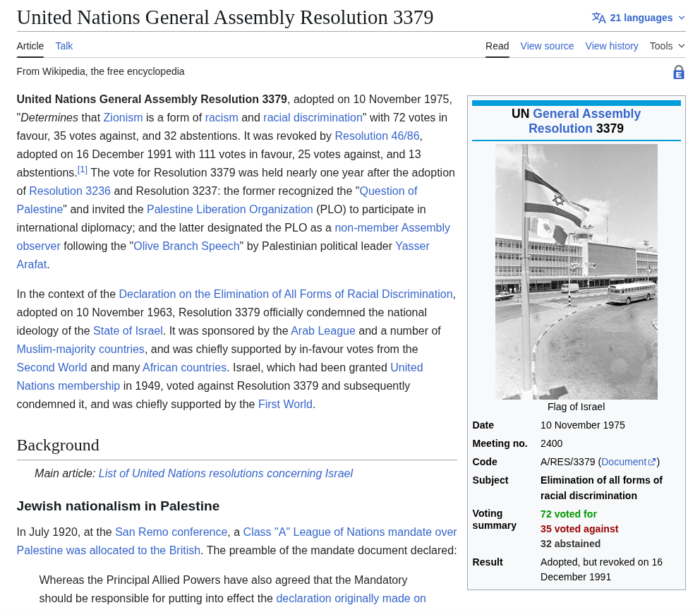Click the chevron next to 21 languages

coord(681,18)
